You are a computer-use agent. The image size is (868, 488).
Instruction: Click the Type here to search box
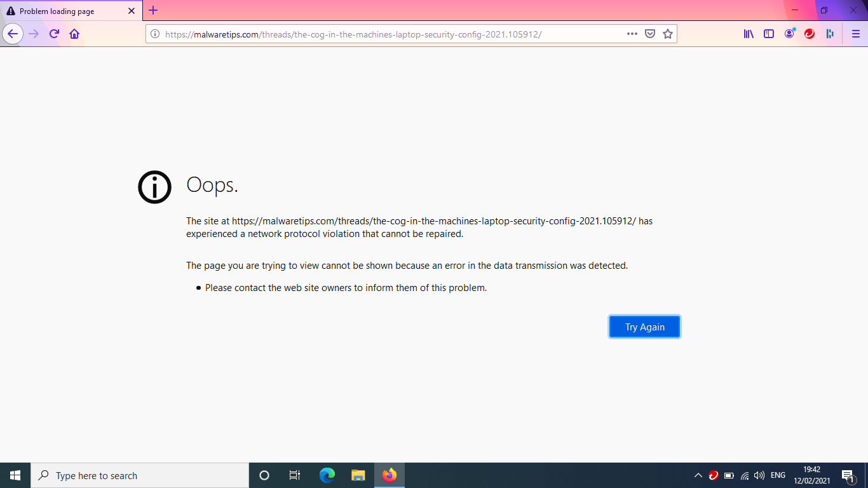pyautogui.click(x=140, y=475)
